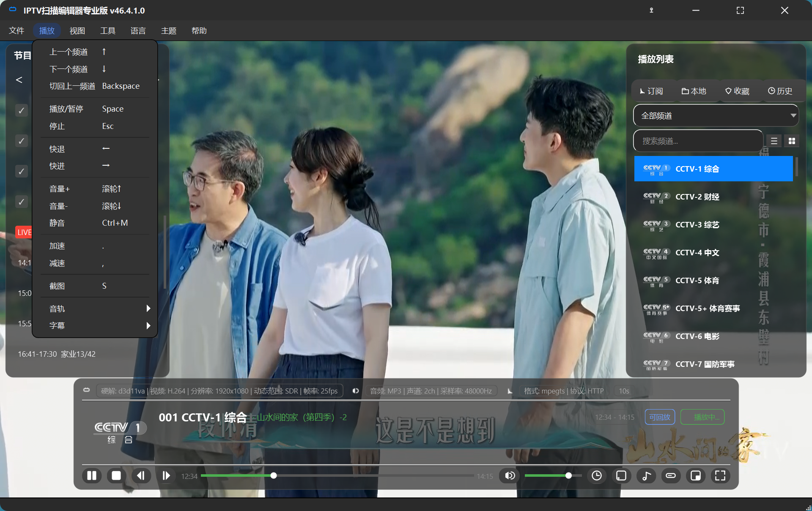The image size is (812, 511).
Task: Click the 可回放 button
Action: (x=660, y=417)
